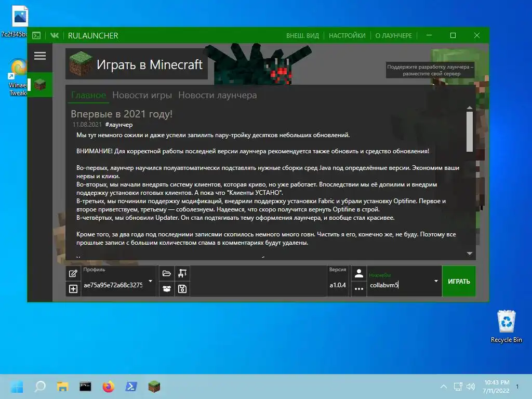Switch to the Новости лаунчера tab
Screen dimensions: 532x399
218,96
